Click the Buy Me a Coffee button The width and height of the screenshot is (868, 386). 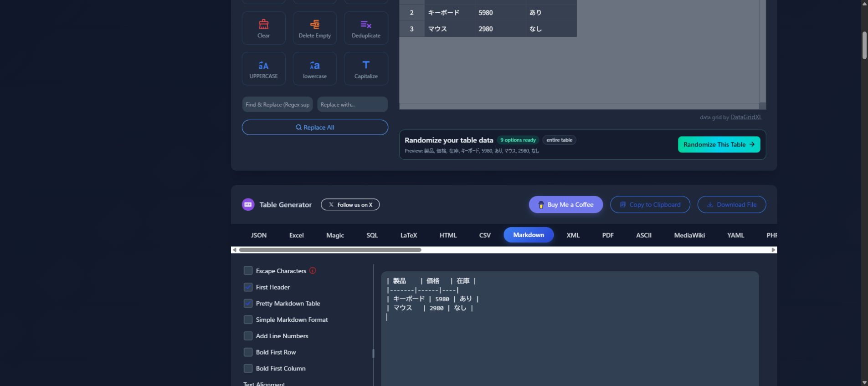pos(566,204)
